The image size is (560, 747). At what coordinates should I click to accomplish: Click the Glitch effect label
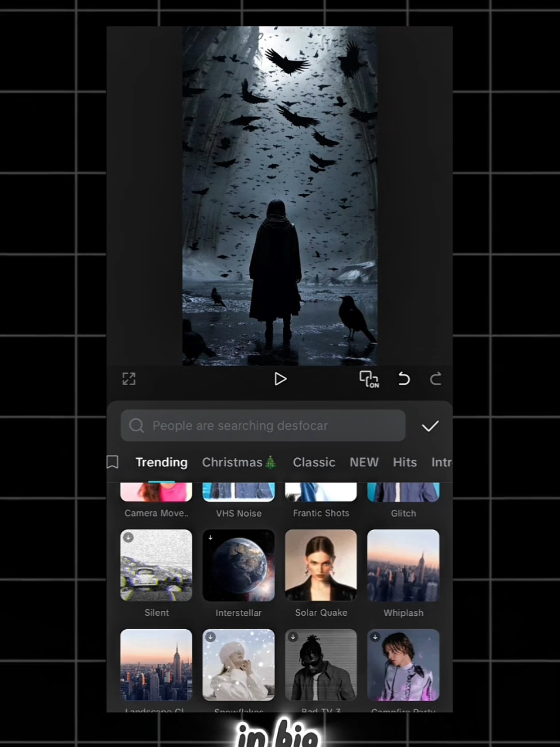tap(403, 513)
